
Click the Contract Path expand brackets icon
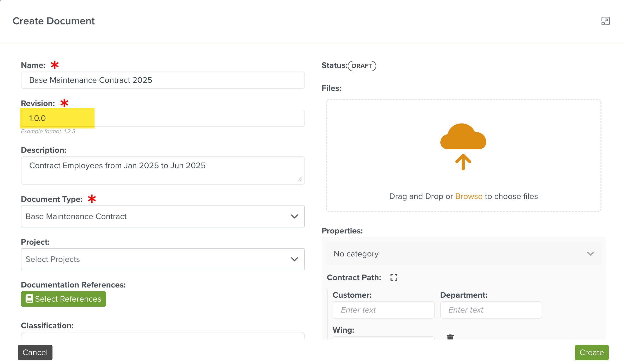click(x=394, y=277)
